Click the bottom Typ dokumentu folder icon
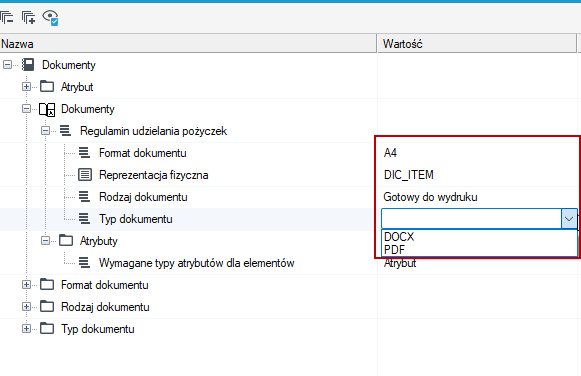 [47, 328]
